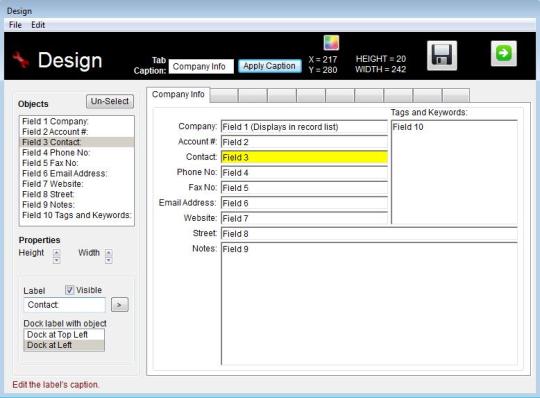This screenshot has width=540, height=398.
Task: Select Field 4 Phone No in Objects list
Action: click(76, 153)
